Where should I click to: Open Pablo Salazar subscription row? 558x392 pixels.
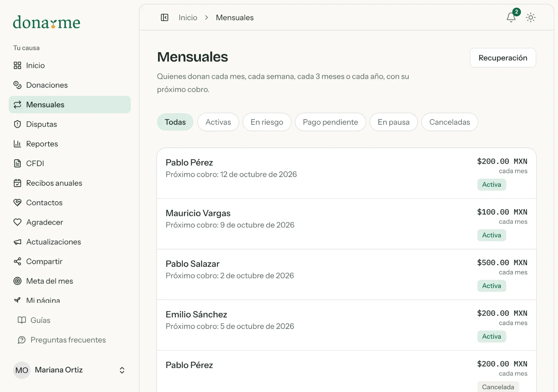click(347, 275)
